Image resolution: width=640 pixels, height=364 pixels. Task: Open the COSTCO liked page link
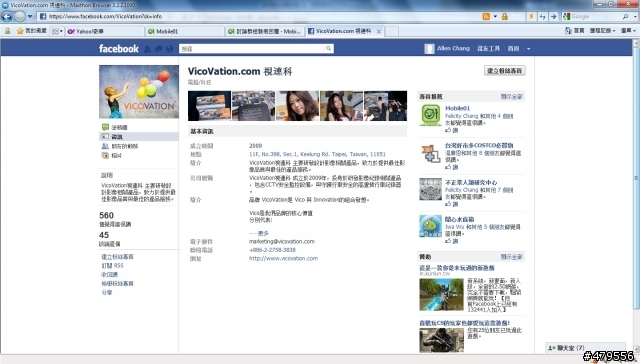(479, 145)
